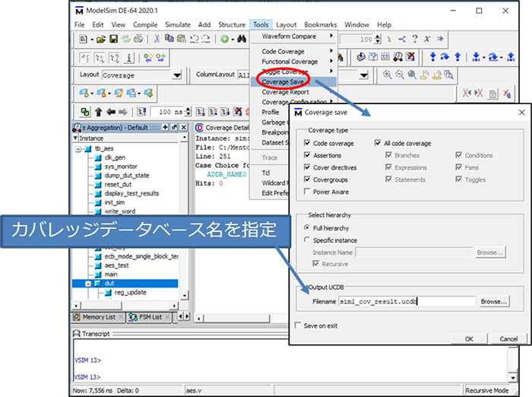Click the Output UCDB Filename input field
Viewport: 532px width, 397px height.
pos(407,302)
